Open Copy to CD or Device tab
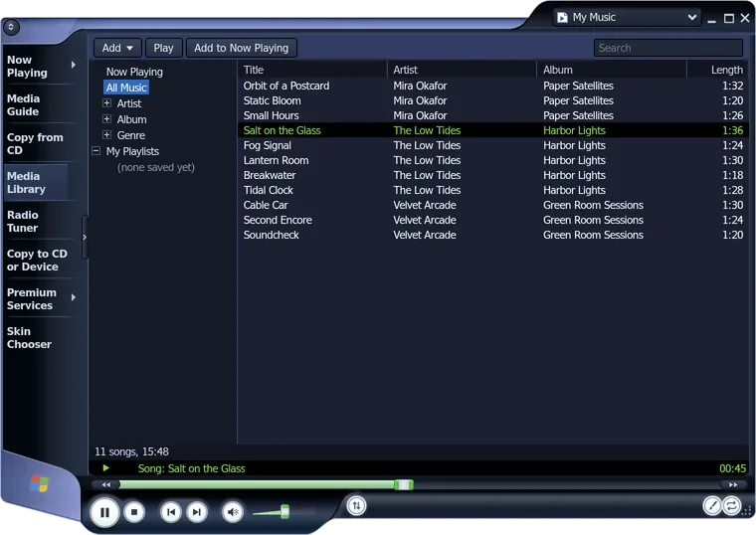 [x=37, y=261]
